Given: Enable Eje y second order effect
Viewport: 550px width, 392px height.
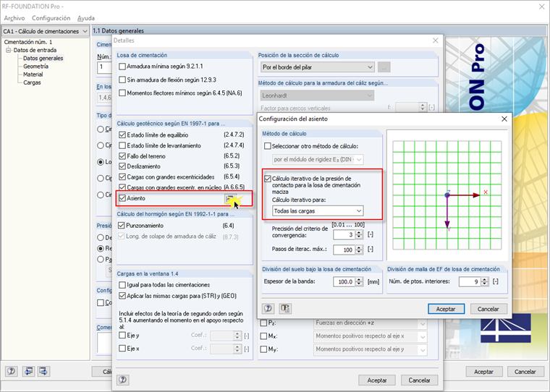Looking at the screenshot, I should click(x=122, y=335).
